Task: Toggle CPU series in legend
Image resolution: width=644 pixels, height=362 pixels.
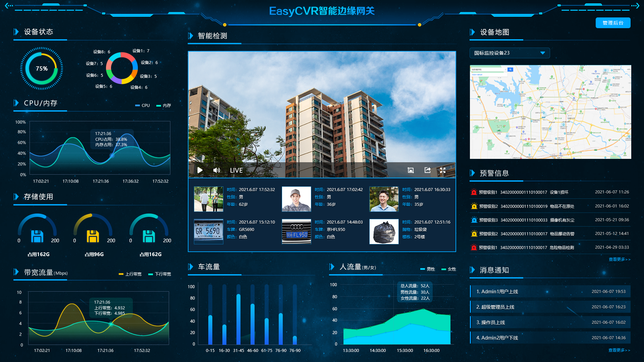Action: 143,106
